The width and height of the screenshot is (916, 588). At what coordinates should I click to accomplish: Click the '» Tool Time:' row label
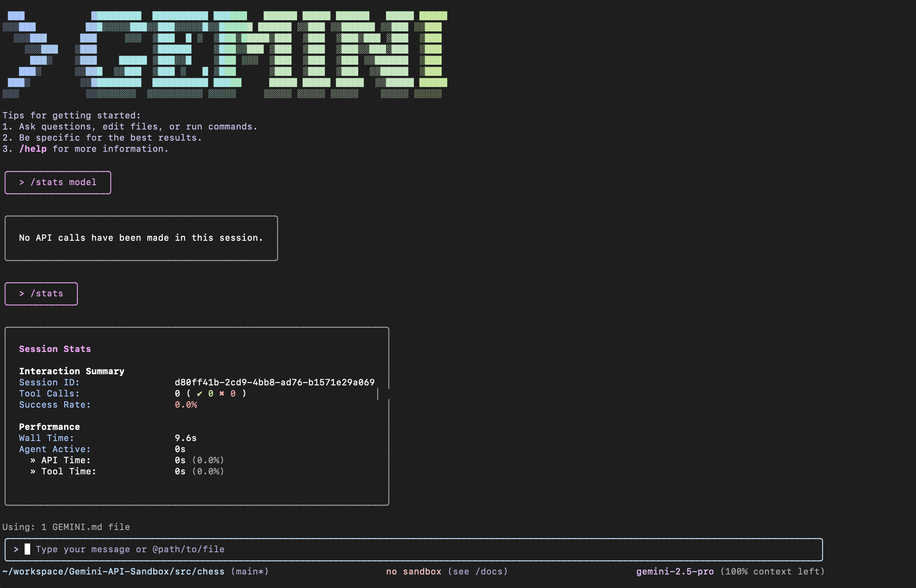63,471
